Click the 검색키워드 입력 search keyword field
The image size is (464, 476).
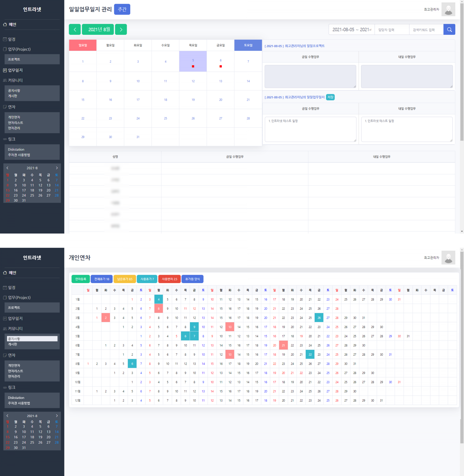pos(426,30)
